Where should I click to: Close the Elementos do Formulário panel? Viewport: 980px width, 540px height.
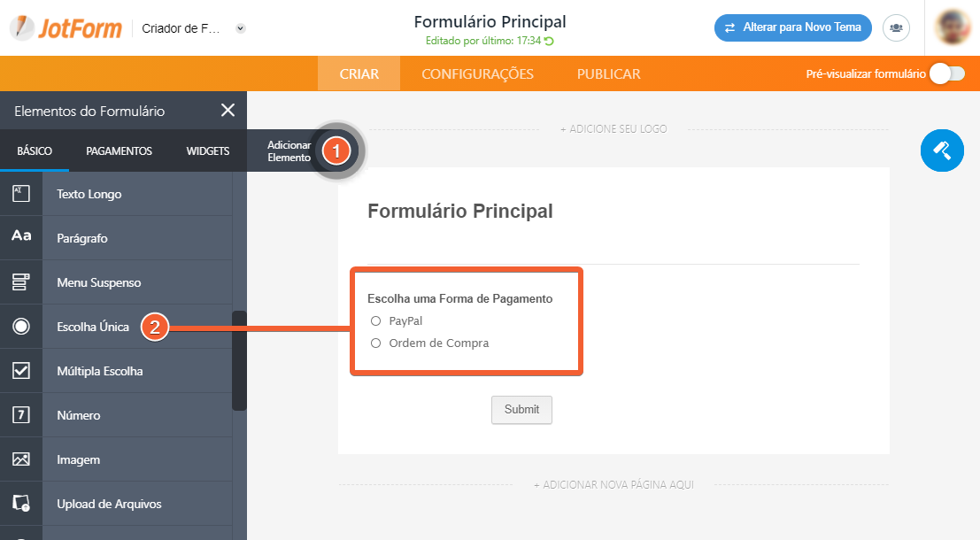[x=228, y=111]
